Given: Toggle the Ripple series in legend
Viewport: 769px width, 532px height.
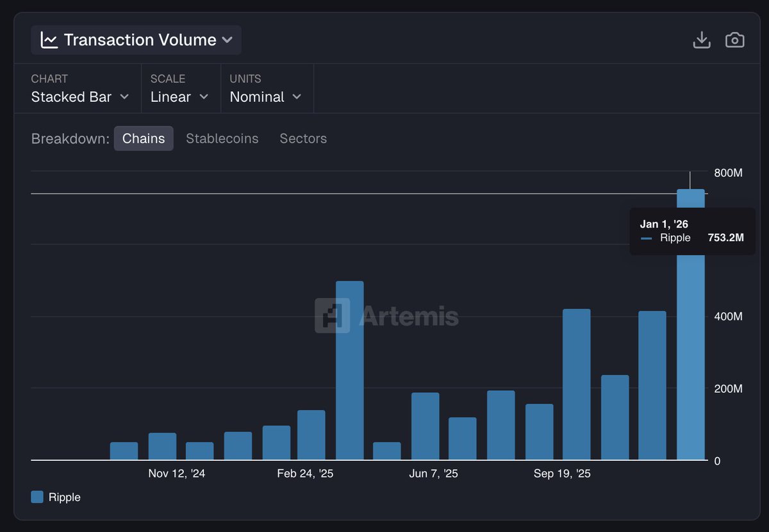Looking at the screenshot, I should pyautogui.click(x=64, y=497).
